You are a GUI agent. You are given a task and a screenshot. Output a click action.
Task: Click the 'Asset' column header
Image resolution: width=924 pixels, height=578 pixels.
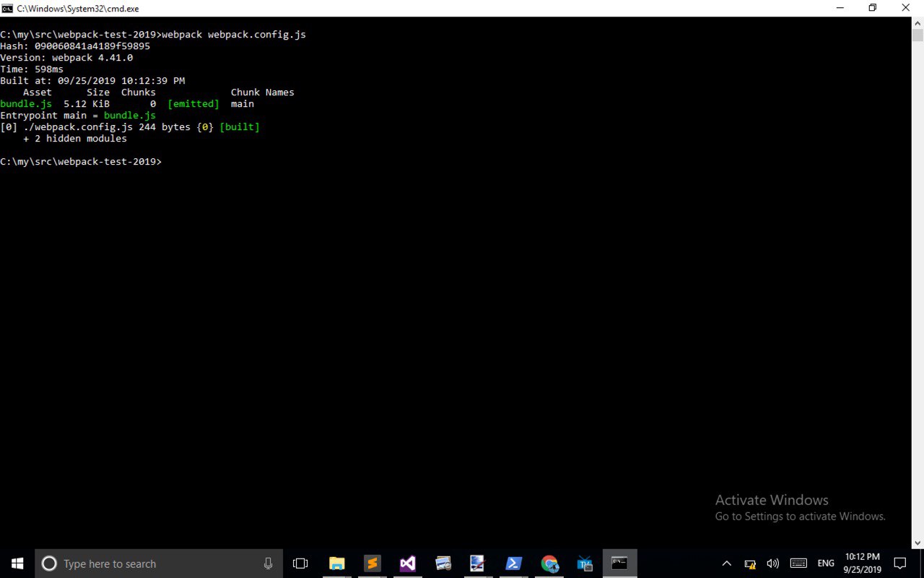click(x=38, y=92)
